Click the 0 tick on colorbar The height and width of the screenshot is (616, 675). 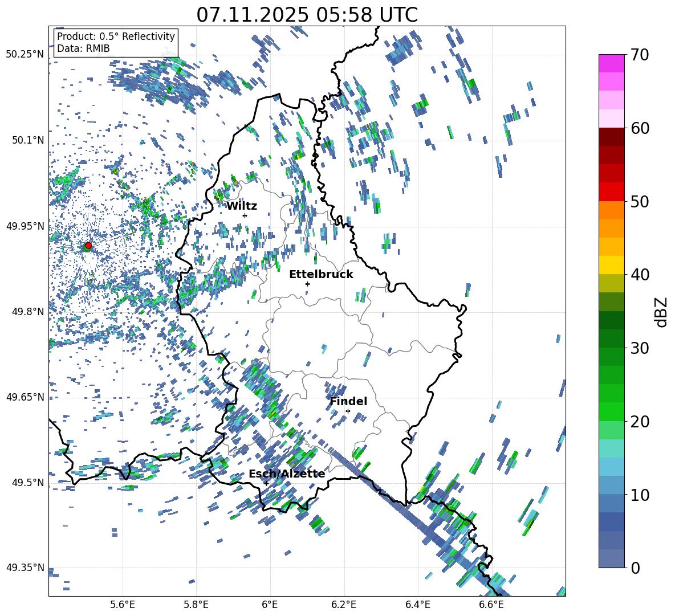click(x=635, y=568)
